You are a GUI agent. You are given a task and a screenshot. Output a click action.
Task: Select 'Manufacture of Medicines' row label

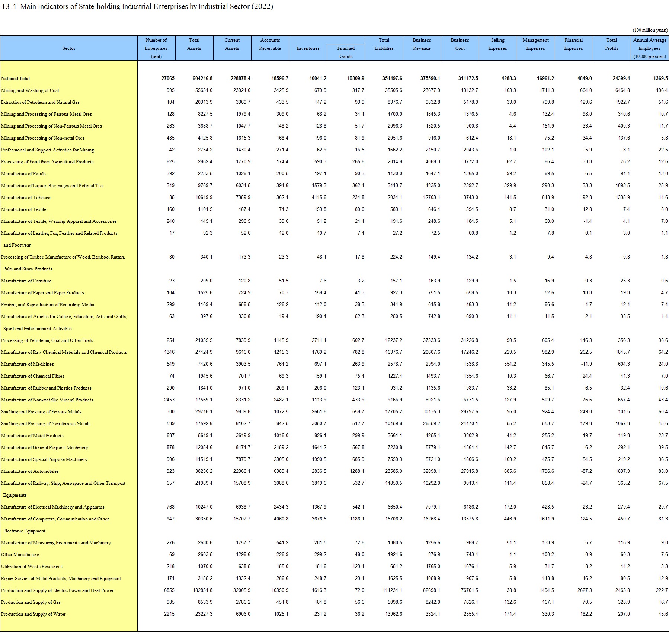[x=27, y=364]
